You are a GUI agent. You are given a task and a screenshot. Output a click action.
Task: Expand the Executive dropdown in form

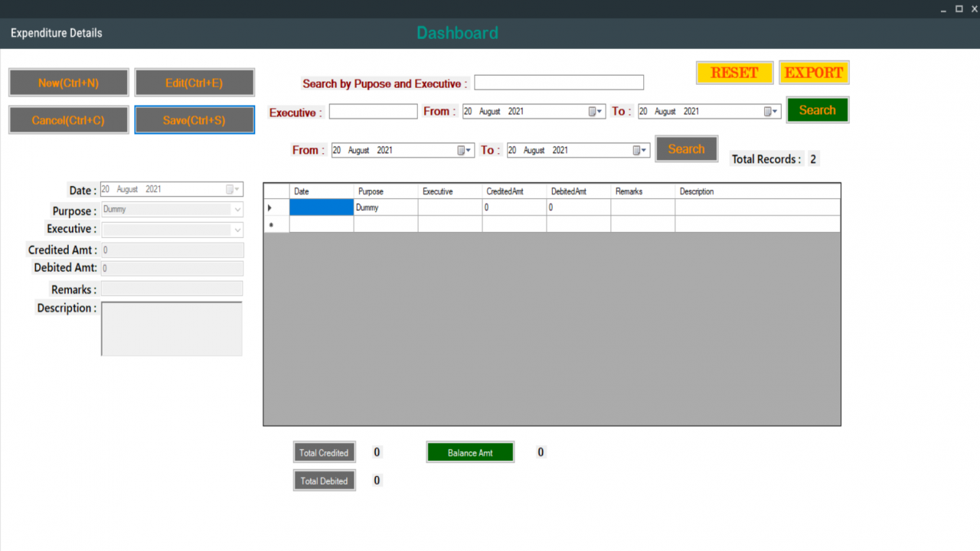[x=237, y=230]
